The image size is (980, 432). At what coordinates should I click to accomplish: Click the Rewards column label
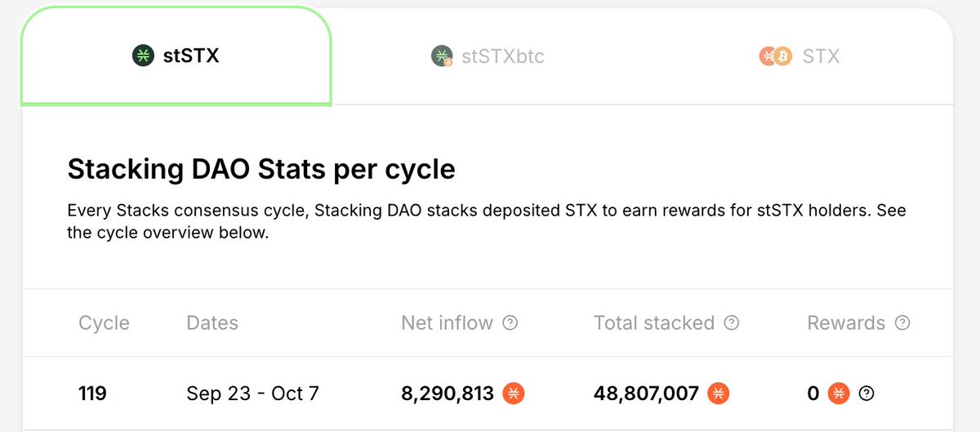coord(846,323)
